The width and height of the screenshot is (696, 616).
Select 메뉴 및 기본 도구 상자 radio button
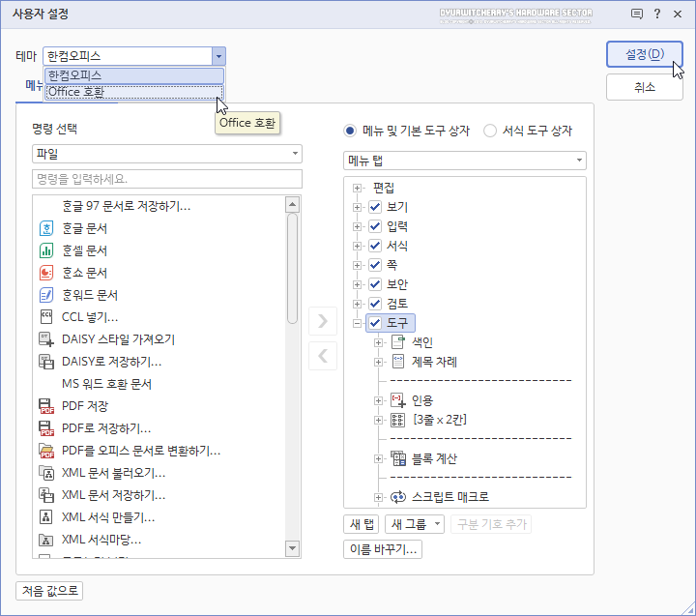click(350, 131)
